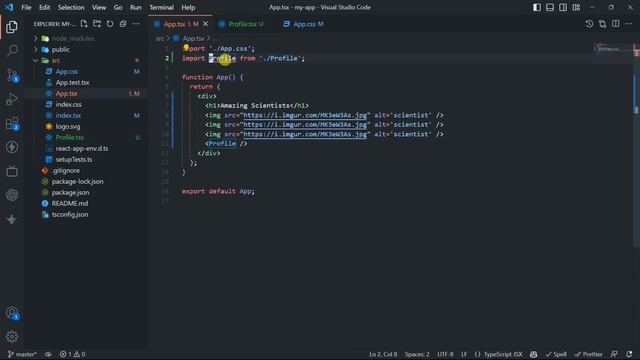This screenshot has height=360, width=640.
Task: Open the Explorer view in activity bar
Action: point(12,27)
